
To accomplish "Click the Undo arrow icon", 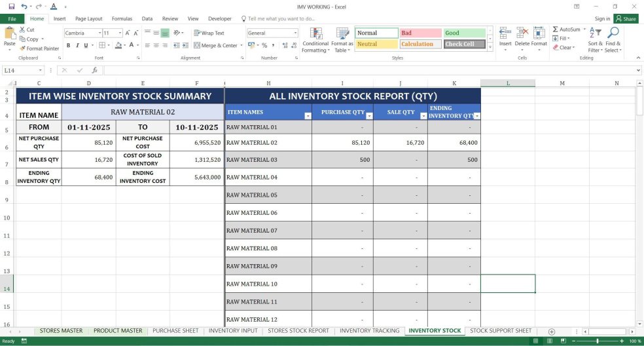I will [24, 7].
